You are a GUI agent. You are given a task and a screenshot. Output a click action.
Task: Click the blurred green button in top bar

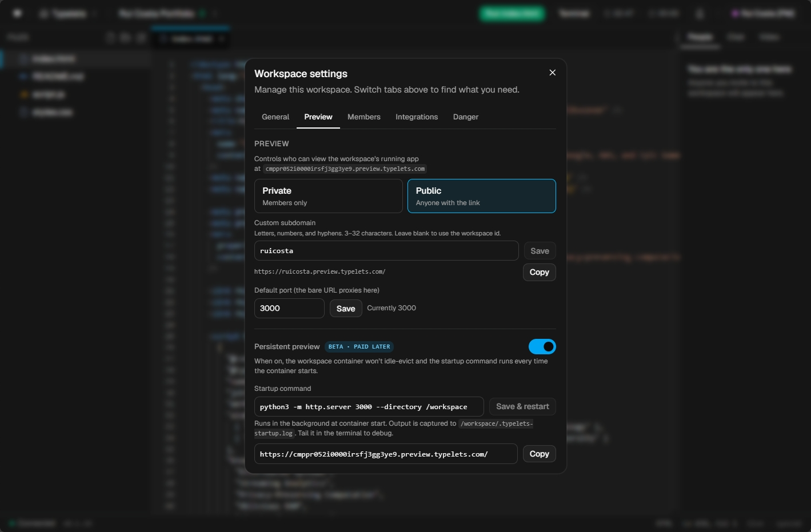tap(512, 13)
